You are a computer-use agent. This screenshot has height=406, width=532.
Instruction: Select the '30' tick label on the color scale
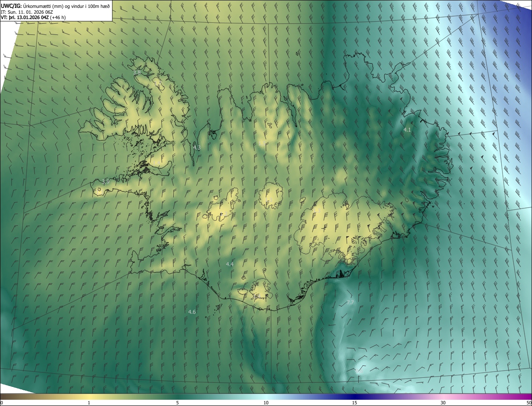(443, 403)
